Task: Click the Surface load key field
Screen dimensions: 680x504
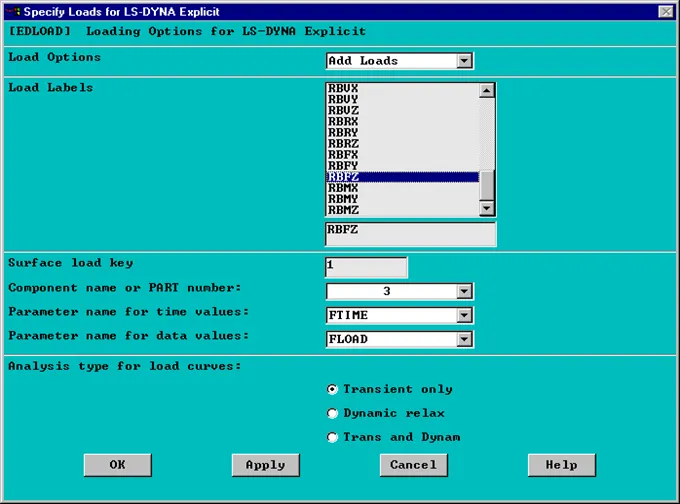Action: click(366, 267)
